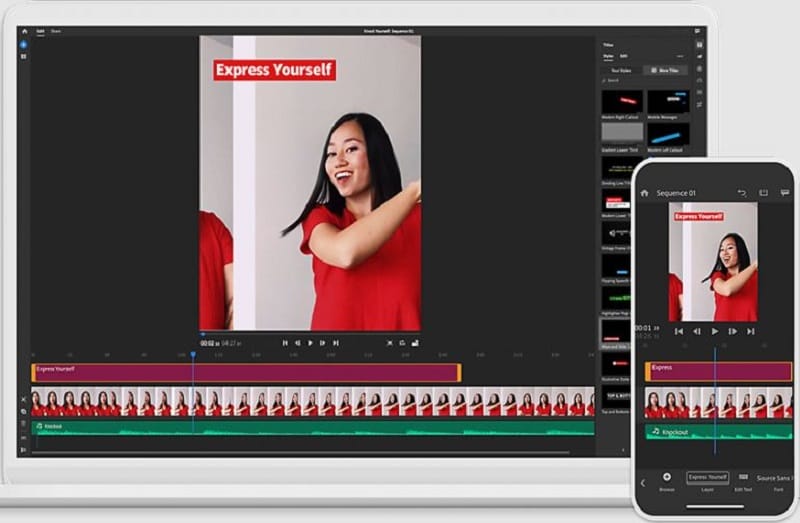Tap the Edit Text icon on phone

pyautogui.click(x=743, y=477)
